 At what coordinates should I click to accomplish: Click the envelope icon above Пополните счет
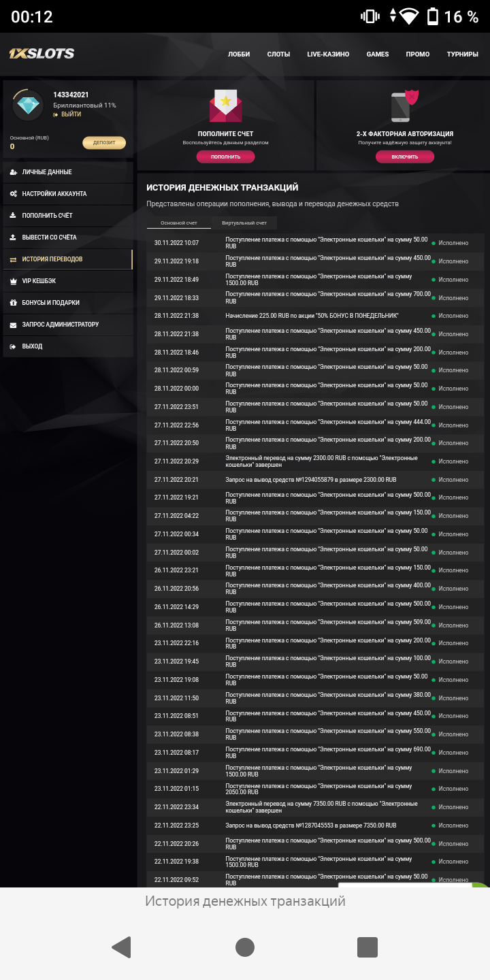pos(225,106)
